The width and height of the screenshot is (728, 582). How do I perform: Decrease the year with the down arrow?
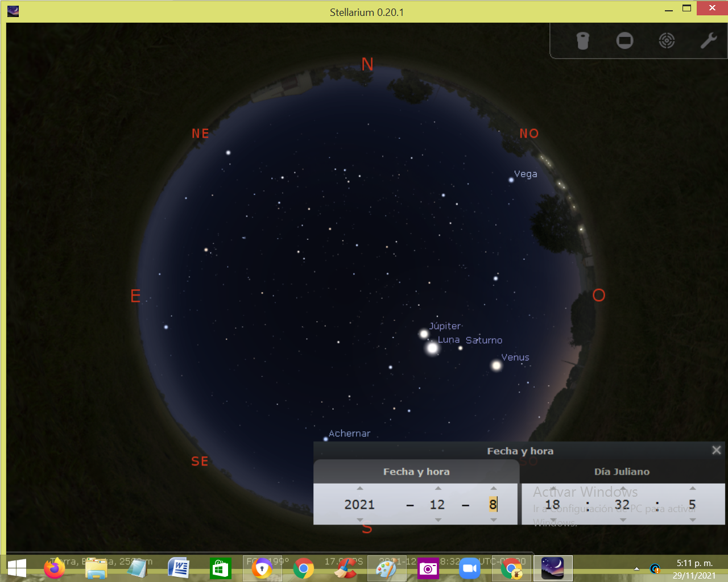pos(359,520)
